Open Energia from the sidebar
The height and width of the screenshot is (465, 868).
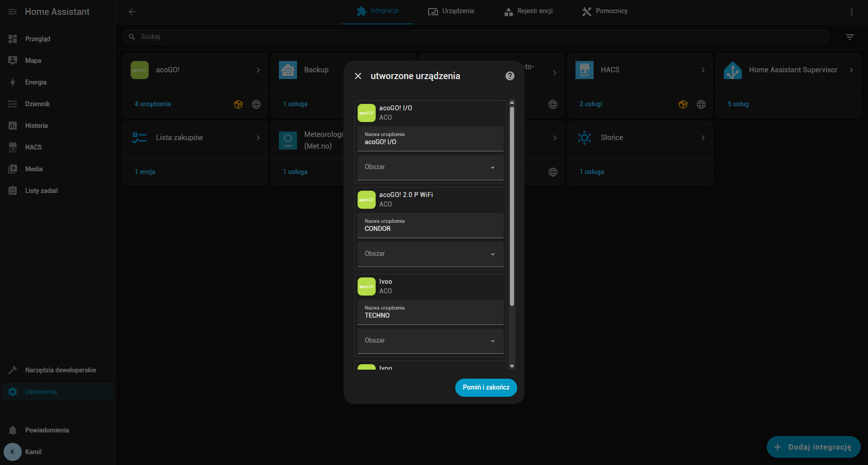(36, 82)
